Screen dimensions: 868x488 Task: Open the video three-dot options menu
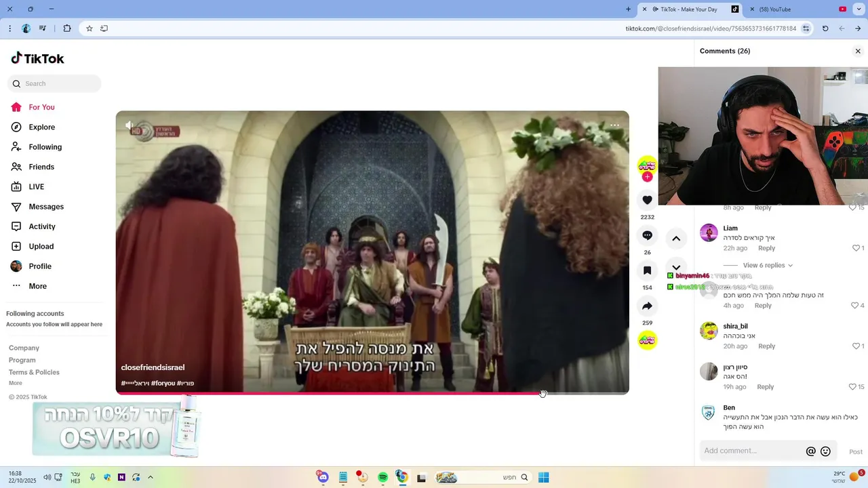tap(614, 125)
